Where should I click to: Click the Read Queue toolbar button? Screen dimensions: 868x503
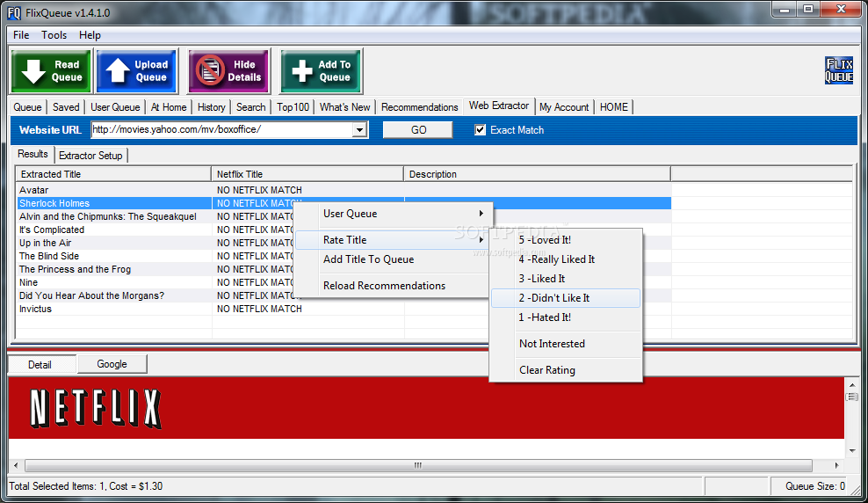pos(51,71)
